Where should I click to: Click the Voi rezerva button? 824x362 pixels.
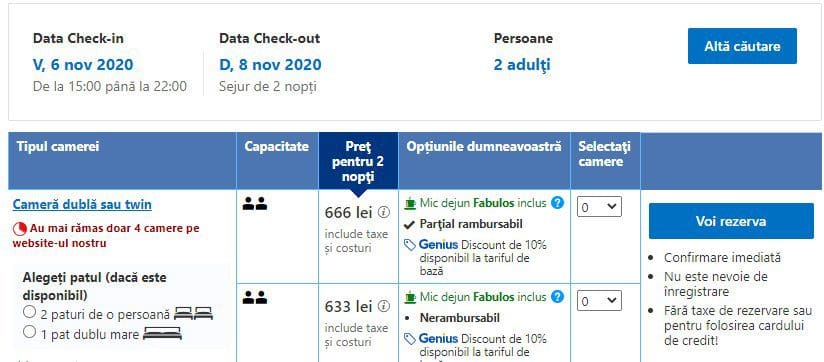(x=731, y=221)
